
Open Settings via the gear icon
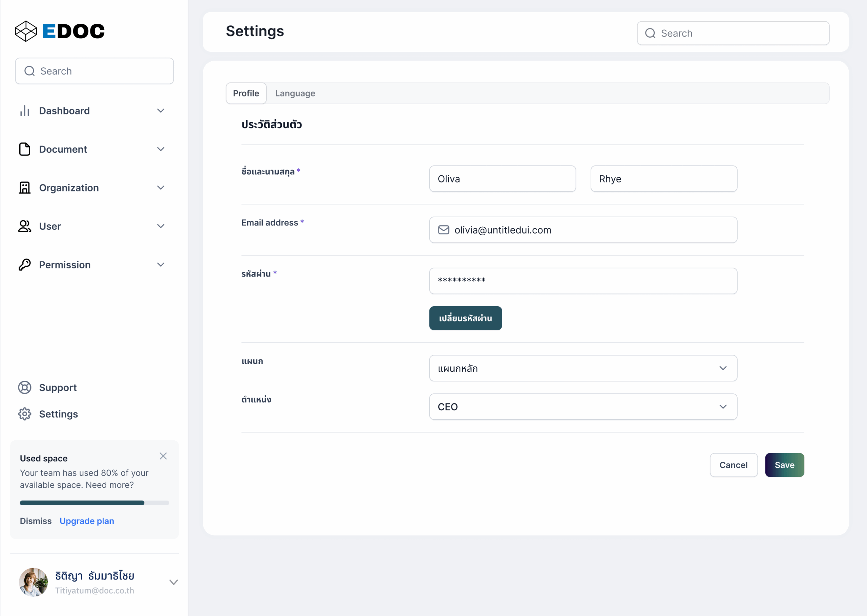pos(25,414)
